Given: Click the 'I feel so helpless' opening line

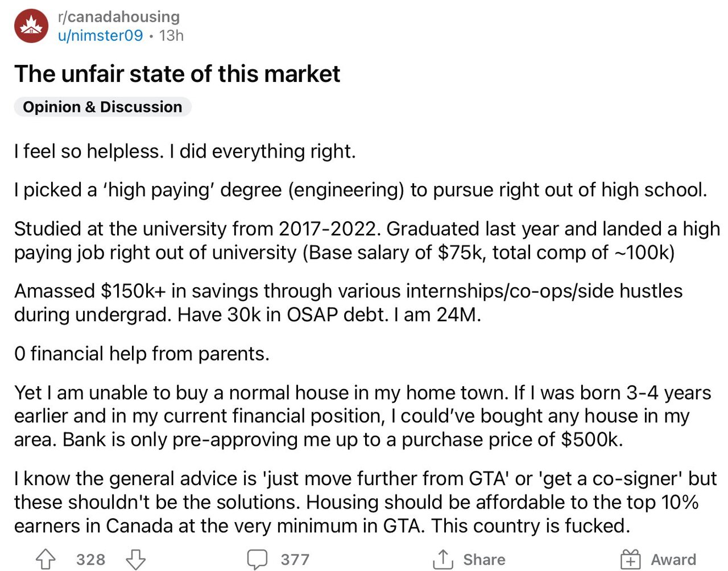Looking at the screenshot, I should (x=185, y=151).
